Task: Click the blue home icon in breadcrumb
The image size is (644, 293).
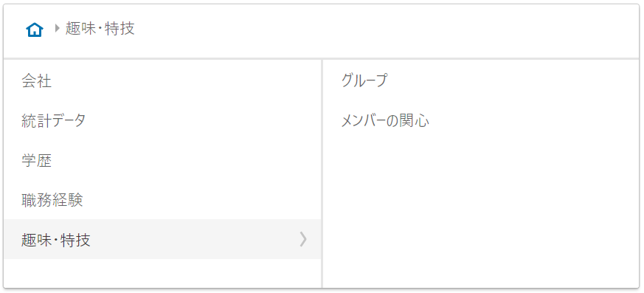Action: pos(35,30)
